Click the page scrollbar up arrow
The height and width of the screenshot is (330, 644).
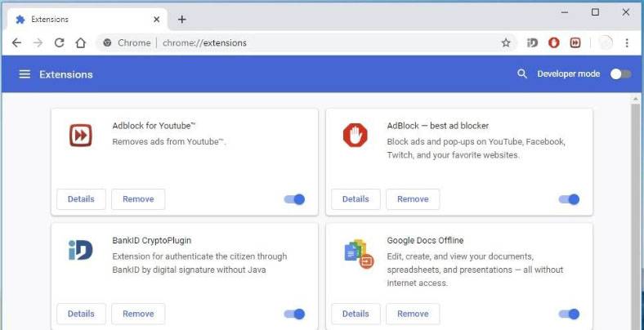pos(636,99)
